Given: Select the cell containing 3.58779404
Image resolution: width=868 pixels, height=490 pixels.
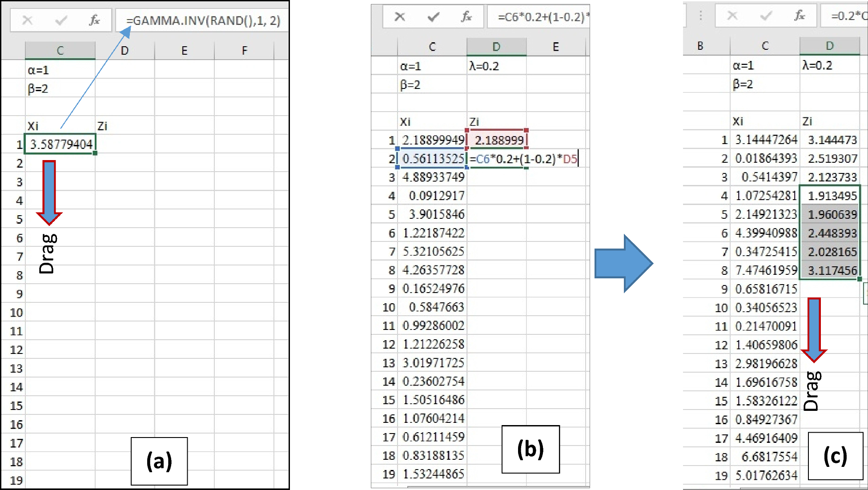Looking at the screenshot, I should pyautogui.click(x=60, y=144).
